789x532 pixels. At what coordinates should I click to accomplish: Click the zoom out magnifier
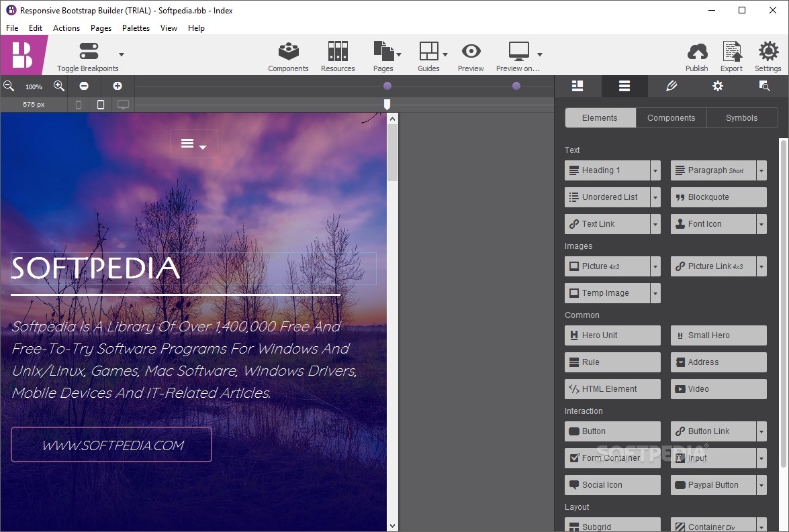point(9,86)
